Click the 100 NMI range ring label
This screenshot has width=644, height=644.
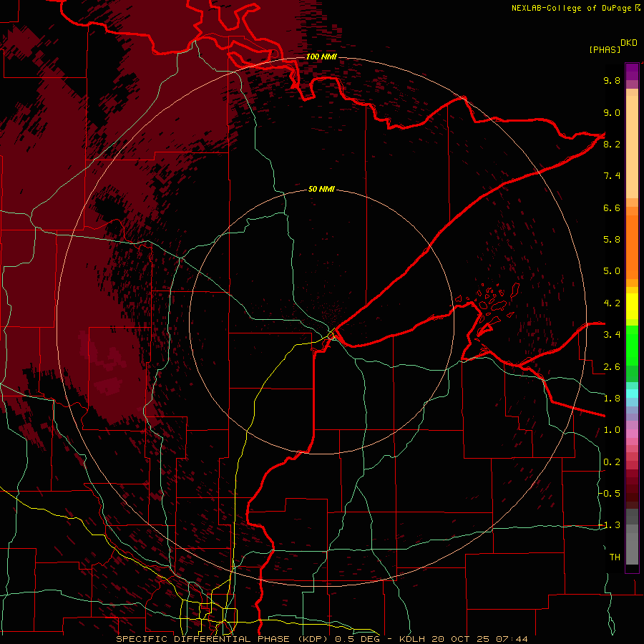click(x=321, y=57)
